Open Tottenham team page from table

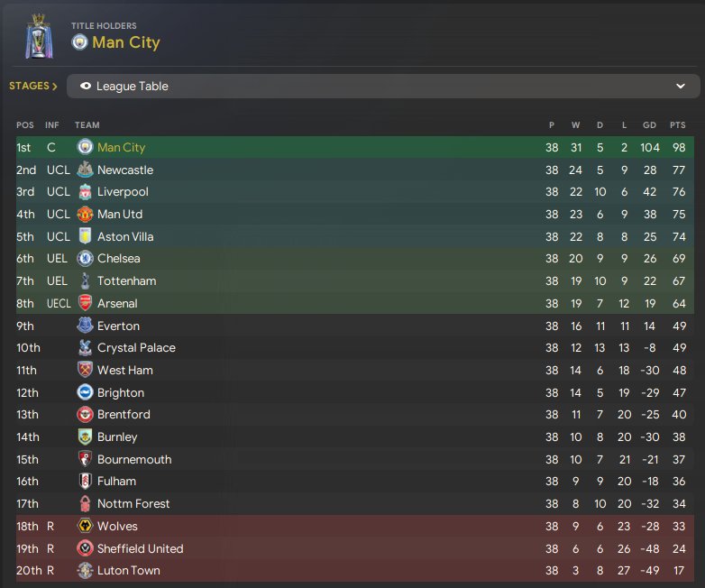126,281
